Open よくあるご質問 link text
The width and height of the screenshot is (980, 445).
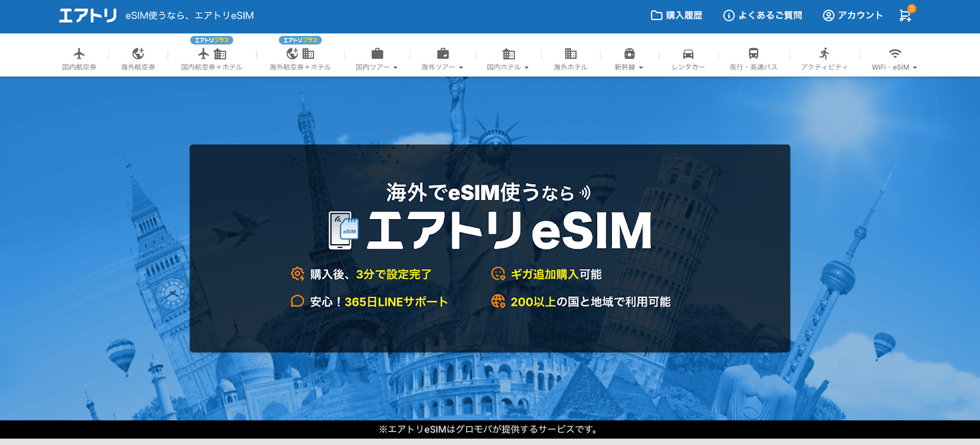coord(770,15)
